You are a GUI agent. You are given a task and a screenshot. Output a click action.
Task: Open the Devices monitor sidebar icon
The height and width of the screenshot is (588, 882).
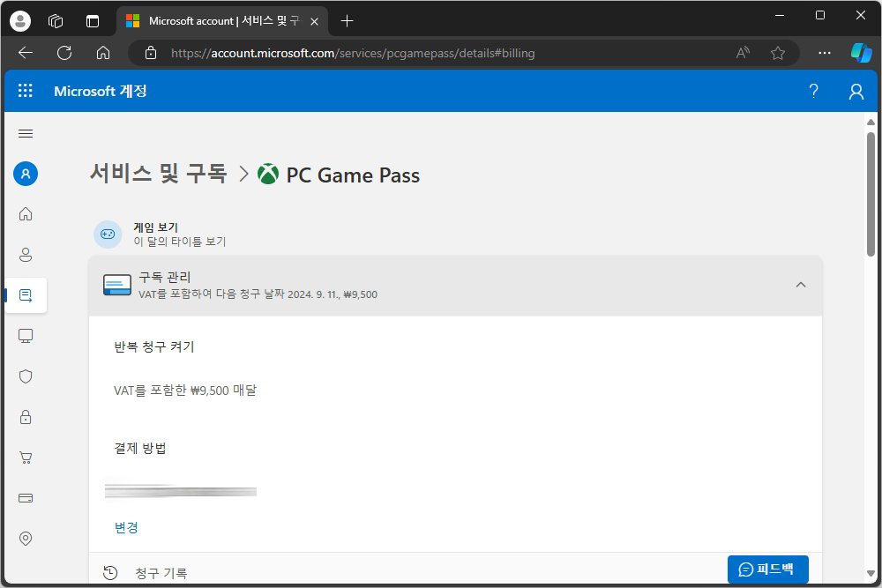tap(26, 336)
